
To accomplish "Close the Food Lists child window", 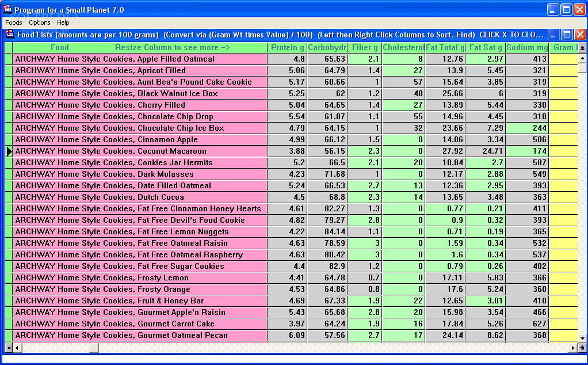I will 580,35.
